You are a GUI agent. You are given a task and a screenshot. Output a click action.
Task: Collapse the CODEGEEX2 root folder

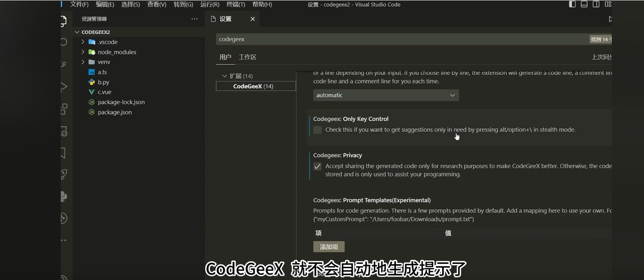coord(77,32)
